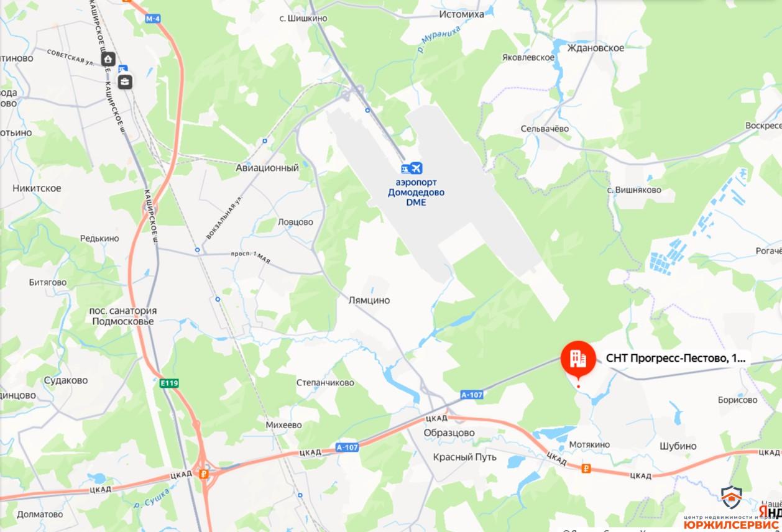This screenshot has width=782, height=532.
Task: Click the ruble toll icon at М-4 interchange
Action: (x=203, y=473)
